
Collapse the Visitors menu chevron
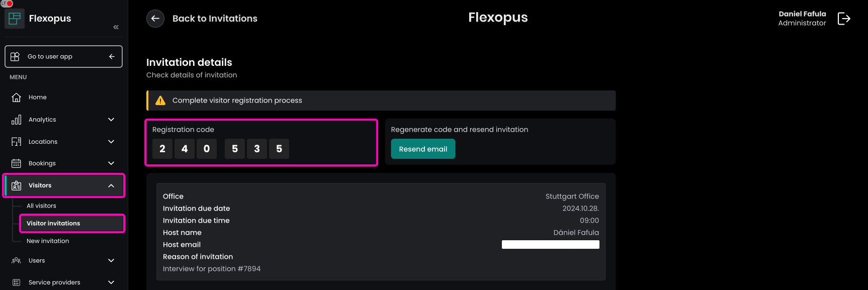pos(111,185)
